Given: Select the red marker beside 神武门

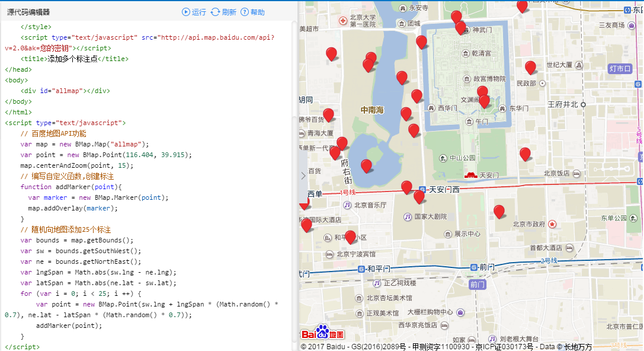Looking at the screenshot, I should 460,27.
